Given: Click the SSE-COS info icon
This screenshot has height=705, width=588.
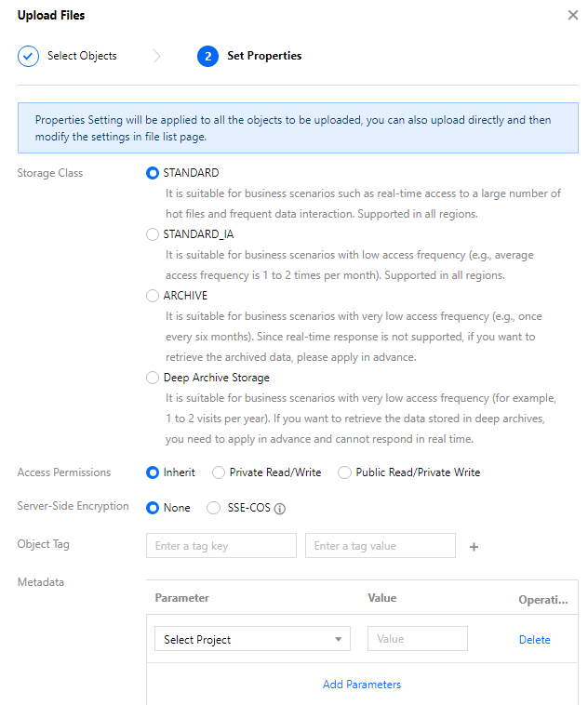Looking at the screenshot, I should point(279,509).
